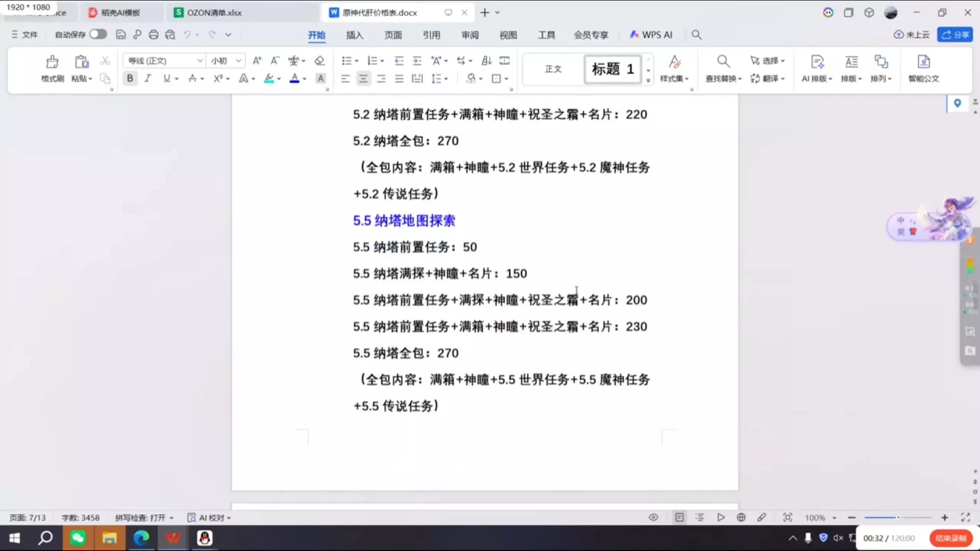Viewport: 980px width, 551px height.
Task: Expand the font name dropdown
Action: tap(200, 61)
